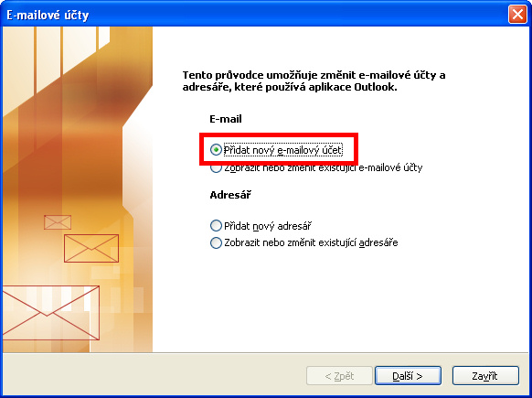Screen dimensions: 532x398
Task: Click the label text Zobrazit nebo změnit existující e-mailové účty
Action: (x=323, y=167)
